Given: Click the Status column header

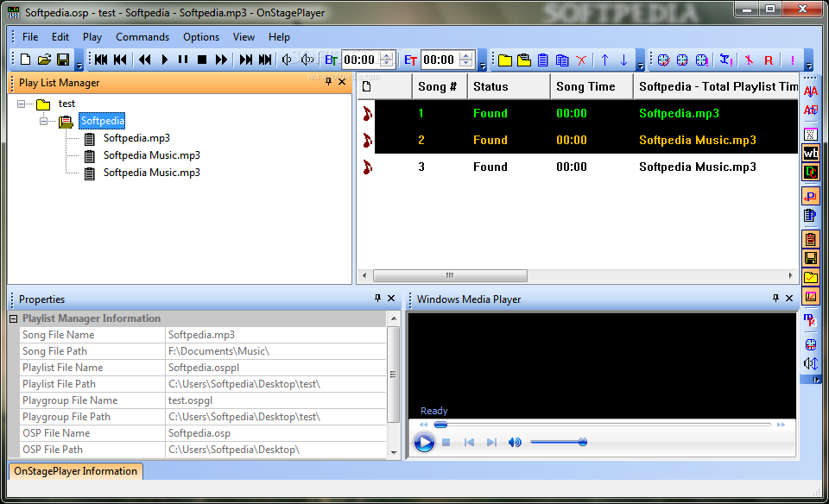Looking at the screenshot, I should pos(509,86).
